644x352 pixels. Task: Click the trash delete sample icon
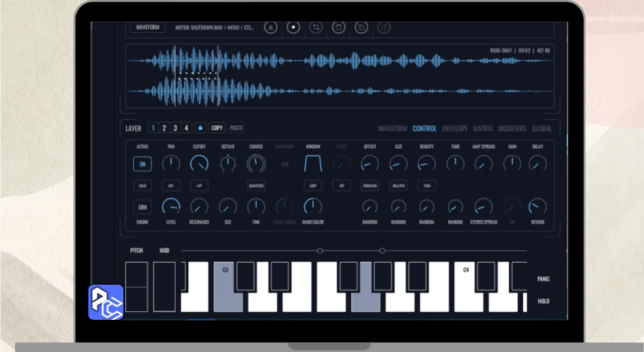pos(339,28)
